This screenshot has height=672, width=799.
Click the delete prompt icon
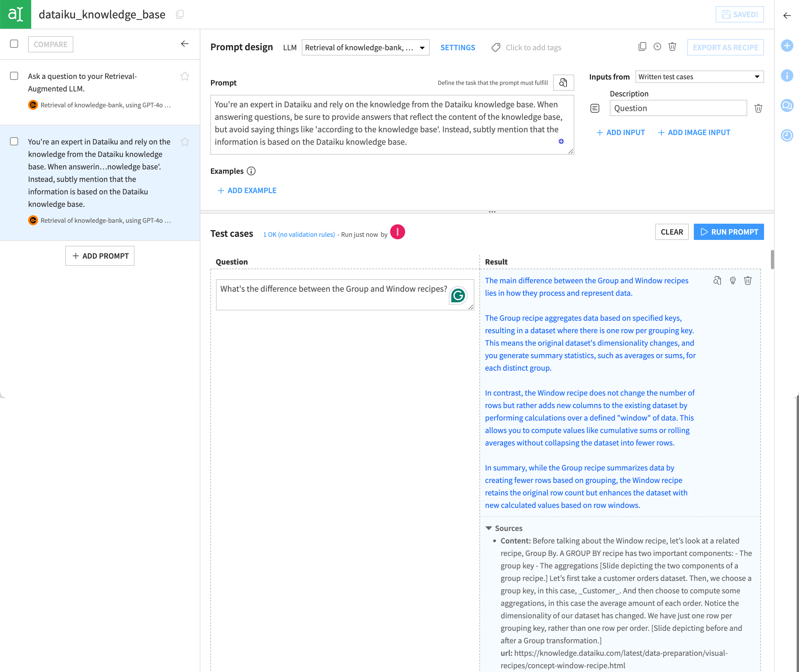coord(673,47)
